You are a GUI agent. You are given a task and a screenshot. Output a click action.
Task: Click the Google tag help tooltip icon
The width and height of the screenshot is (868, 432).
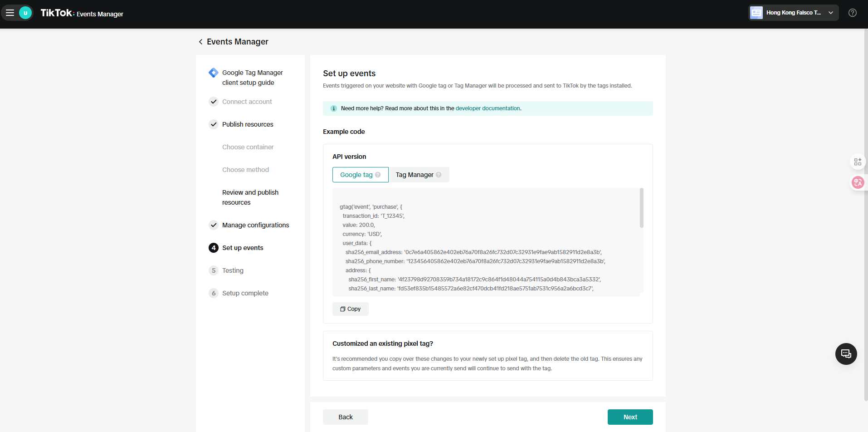pos(378,175)
